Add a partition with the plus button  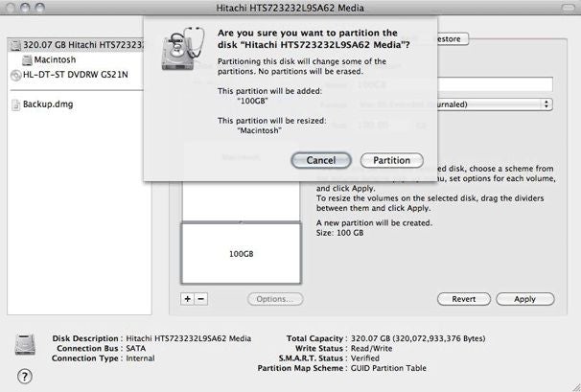point(188,299)
